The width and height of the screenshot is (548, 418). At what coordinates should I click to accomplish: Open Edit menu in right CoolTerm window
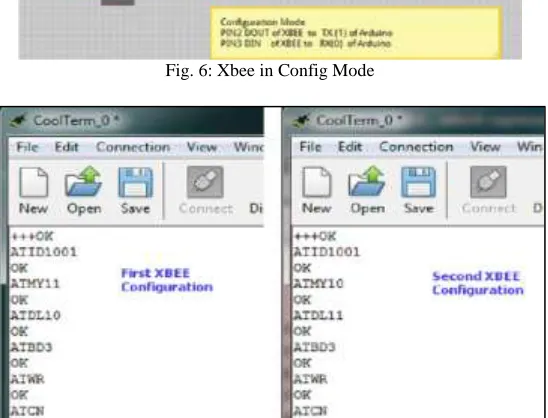click(x=350, y=147)
